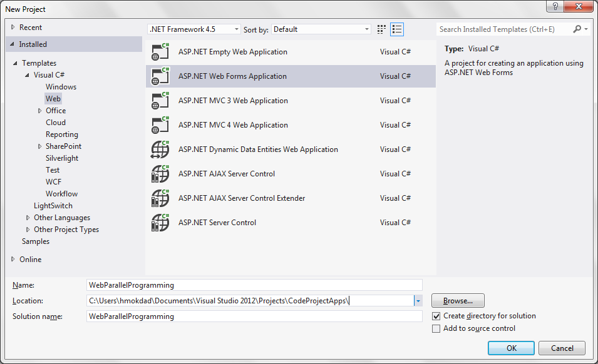Switch templates to small icons view

(x=381, y=29)
